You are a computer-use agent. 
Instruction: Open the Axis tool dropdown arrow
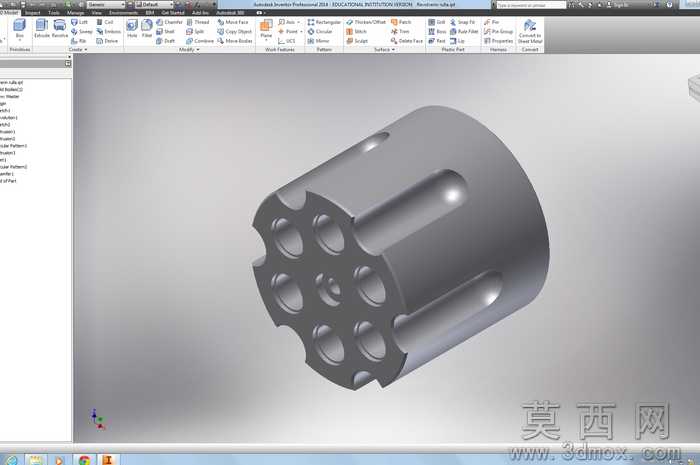(x=299, y=22)
